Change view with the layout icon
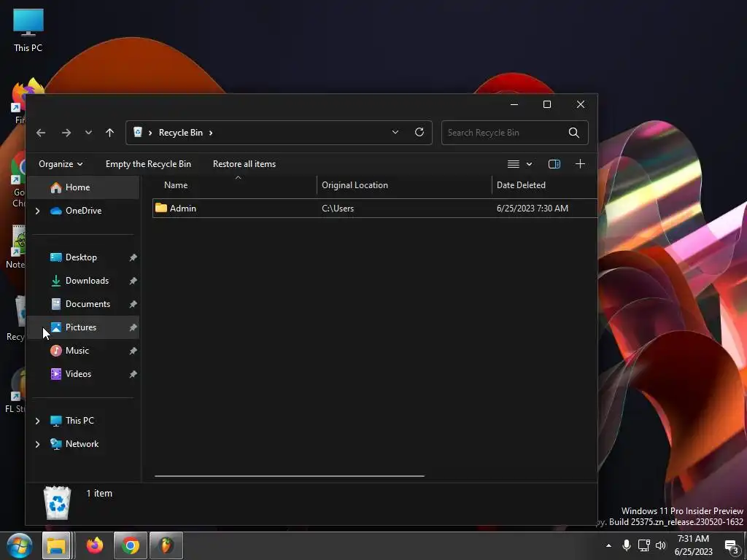This screenshot has width=747, height=560. click(513, 164)
